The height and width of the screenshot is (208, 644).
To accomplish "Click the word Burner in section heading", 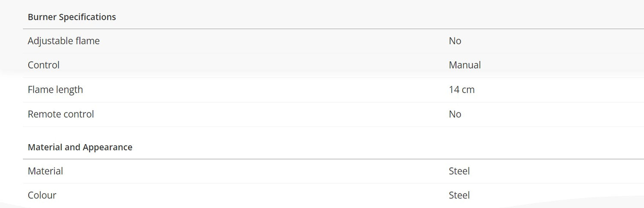I will pos(42,17).
